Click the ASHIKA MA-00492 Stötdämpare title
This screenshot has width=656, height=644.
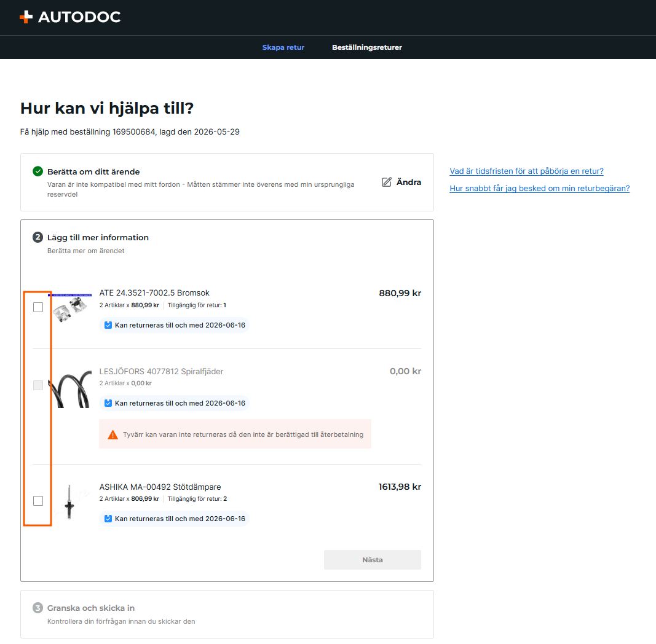(160, 487)
